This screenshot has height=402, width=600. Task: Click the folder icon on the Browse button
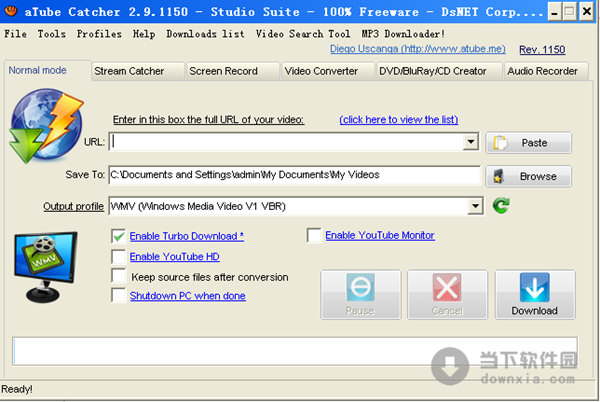click(x=498, y=176)
